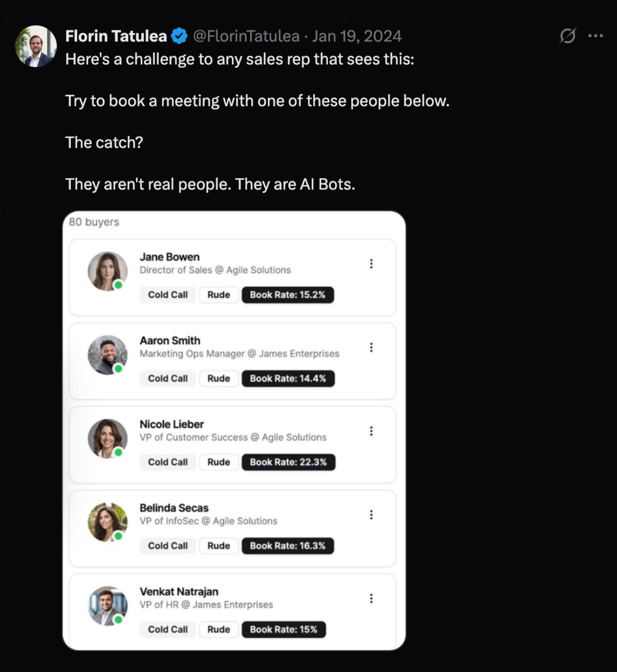This screenshot has width=617, height=672.
Task: Click the blue verified badge
Action: tap(180, 36)
